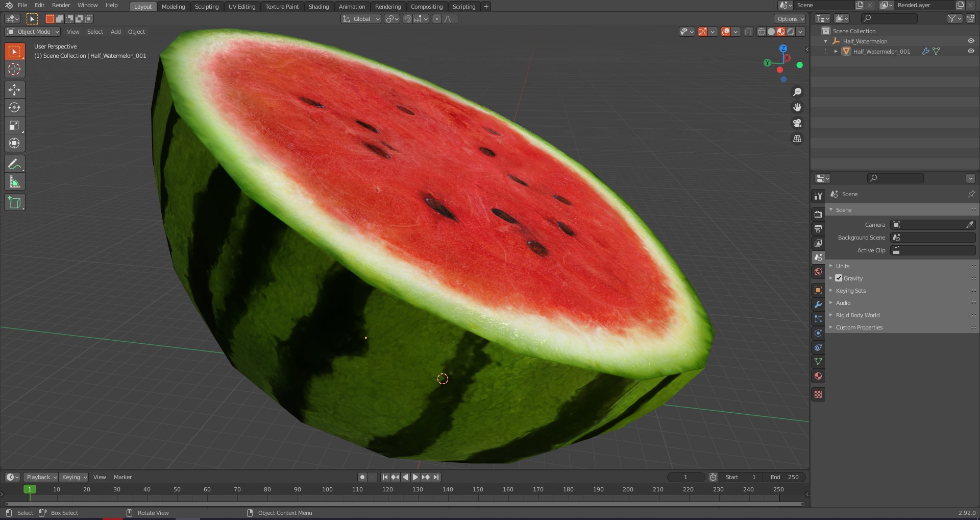Click the zoom viewport magnifier icon
This screenshot has height=520, width=980.
797,92
